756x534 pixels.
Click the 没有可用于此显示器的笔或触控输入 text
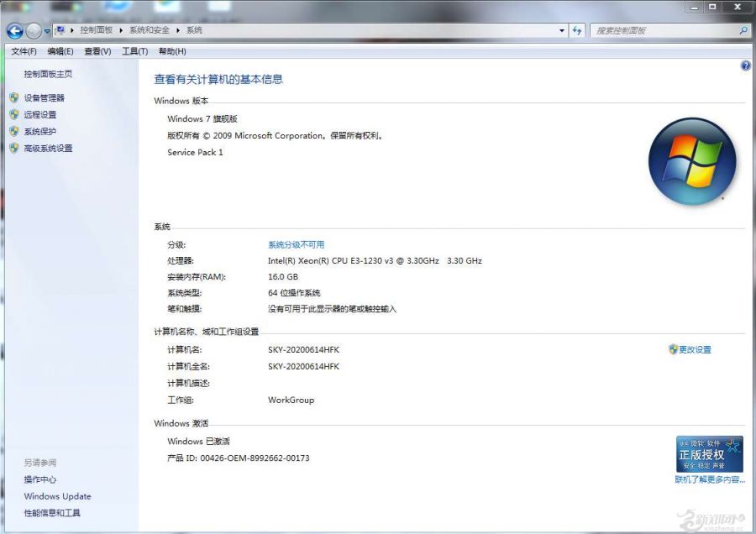332,308
